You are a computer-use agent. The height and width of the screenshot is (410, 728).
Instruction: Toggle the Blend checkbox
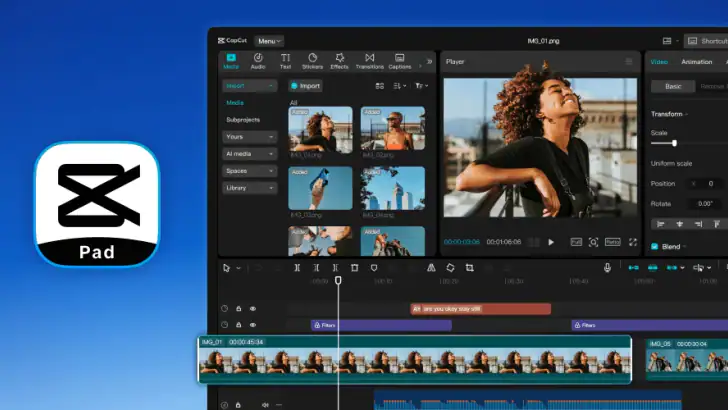655,247
